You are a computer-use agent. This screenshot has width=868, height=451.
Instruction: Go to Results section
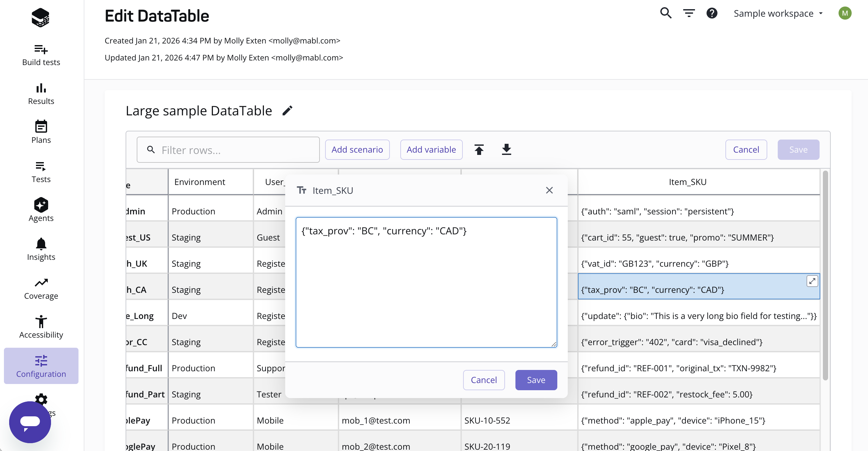pyautogui.click(x=41, y=94)
